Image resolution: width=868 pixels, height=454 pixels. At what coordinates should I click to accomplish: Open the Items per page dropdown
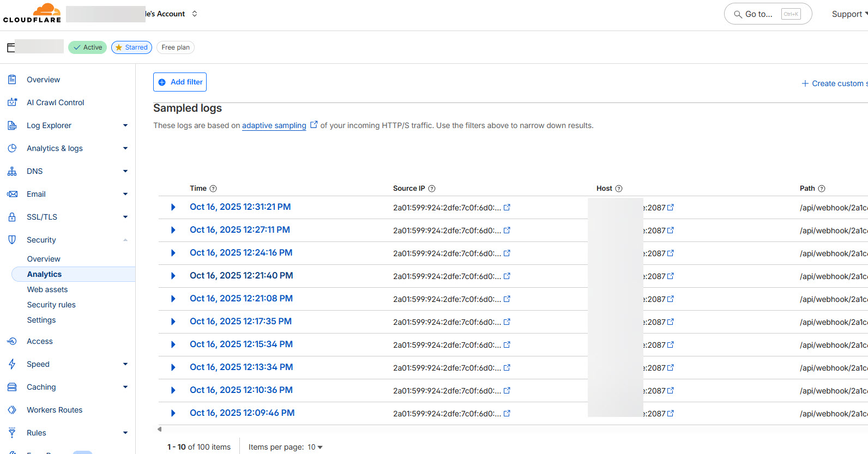(315, 447)
